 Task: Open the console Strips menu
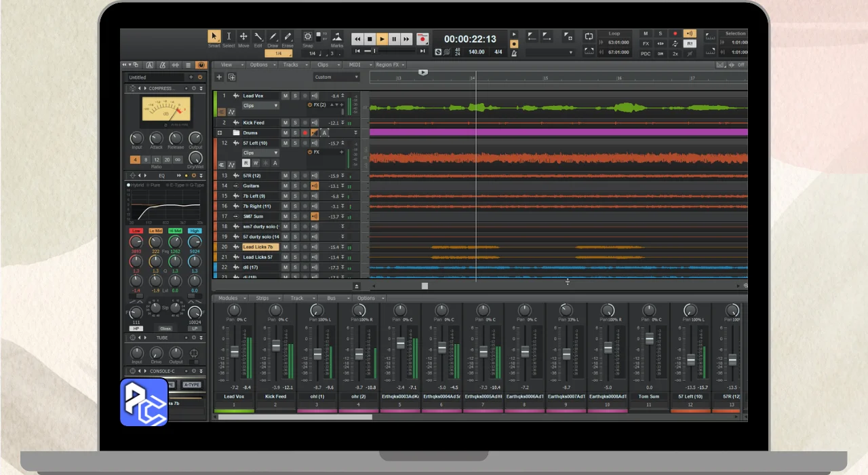[263, 298]
